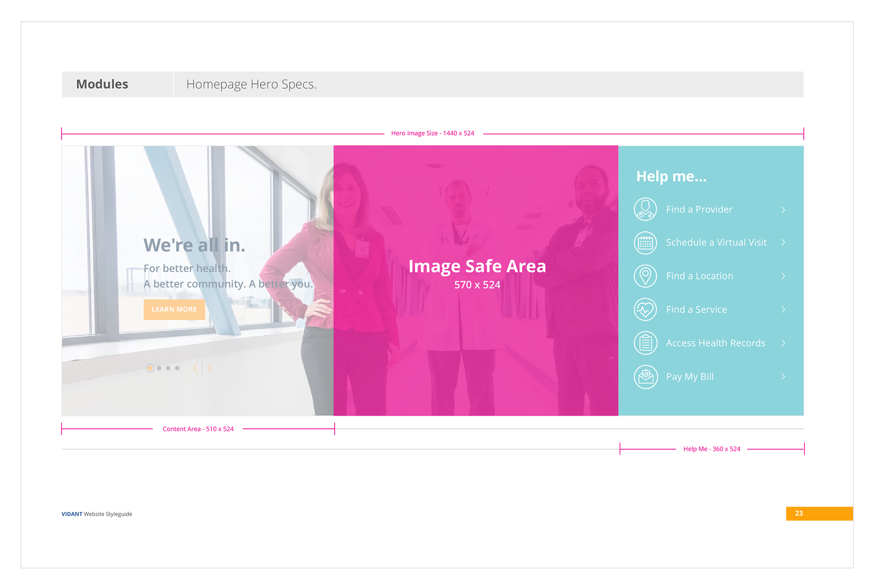Click the Access Health Records clipboard icon
The width and height of the screenshot is (873, 588).
point(645,343)
